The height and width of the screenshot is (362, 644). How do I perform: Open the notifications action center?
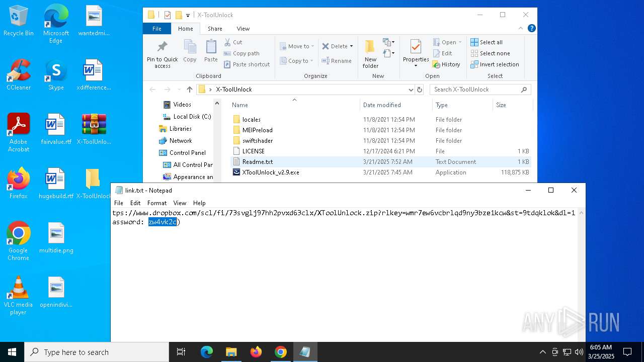[x=627, y=352]
